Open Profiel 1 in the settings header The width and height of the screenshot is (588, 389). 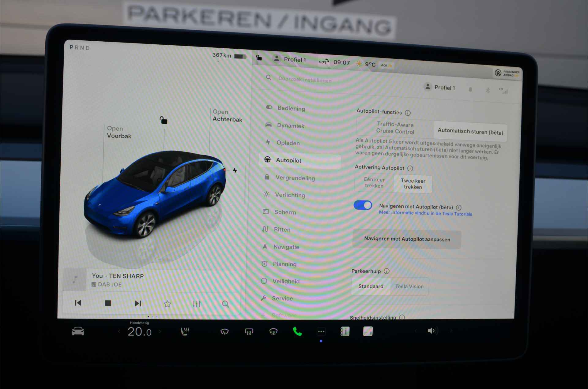[439, 87]
